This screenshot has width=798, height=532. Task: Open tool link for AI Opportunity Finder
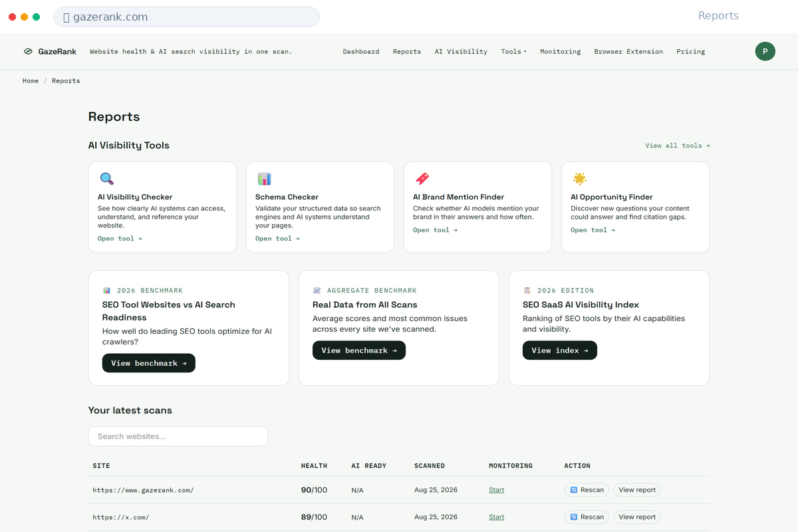point(593,230)
